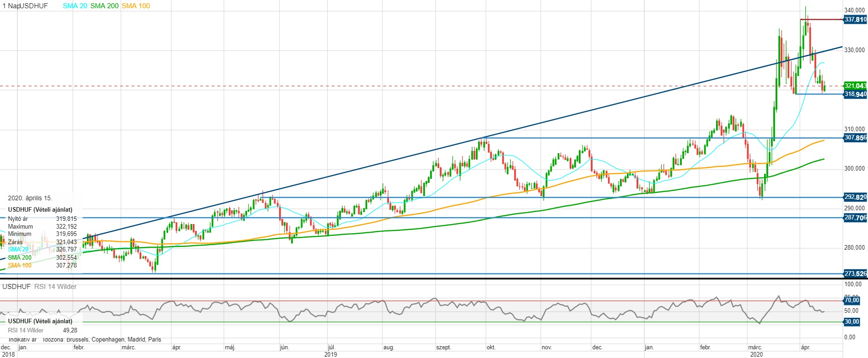868x358 pixels.
Task: Click the nov. month on time axis
Action: coord(547,347)
